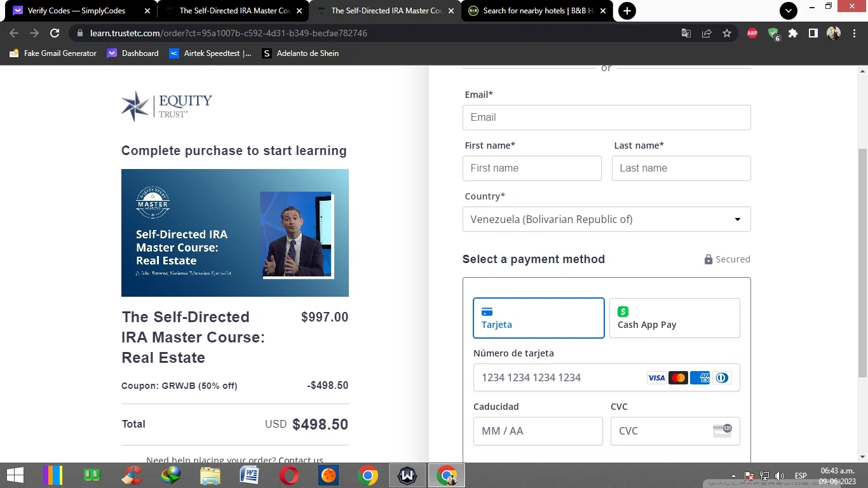
Task: Open a new browser tab
Action: [x=627, y=11]
